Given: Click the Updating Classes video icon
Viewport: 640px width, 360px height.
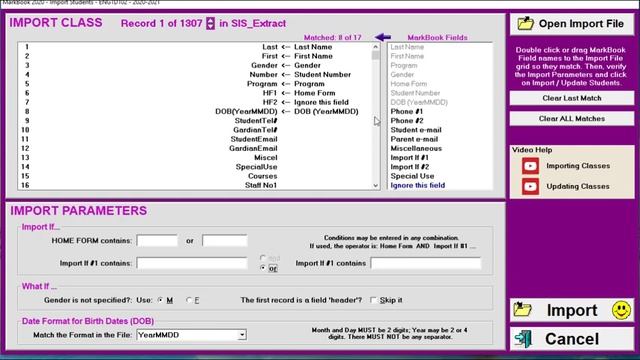Looking at the screenshot, I should [530, 187].
